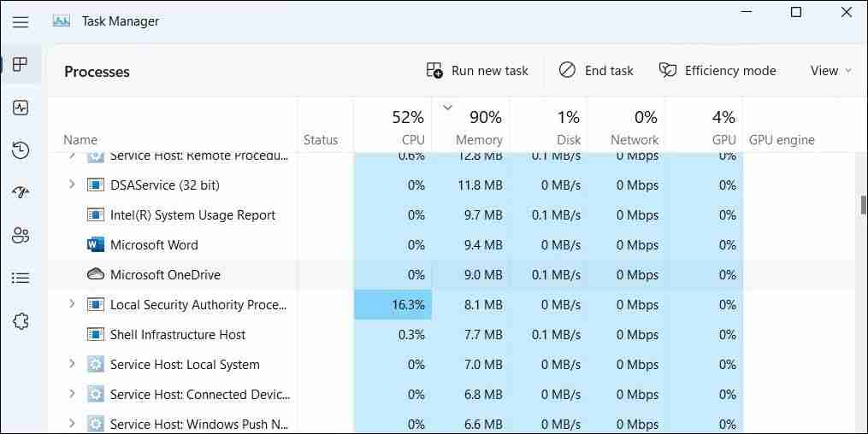The width and height of the screenshot is (868, 434).
Task: Click the vertical scrollbar thumb
Action: coord(863,204)
